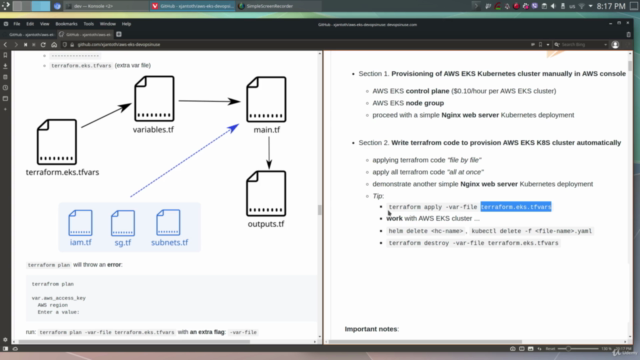Adjust the page zoom slider
640x360 pixels.
click(578, 349)
